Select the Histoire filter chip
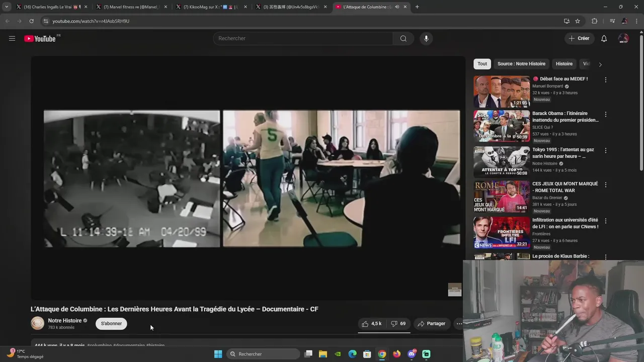 564,64
